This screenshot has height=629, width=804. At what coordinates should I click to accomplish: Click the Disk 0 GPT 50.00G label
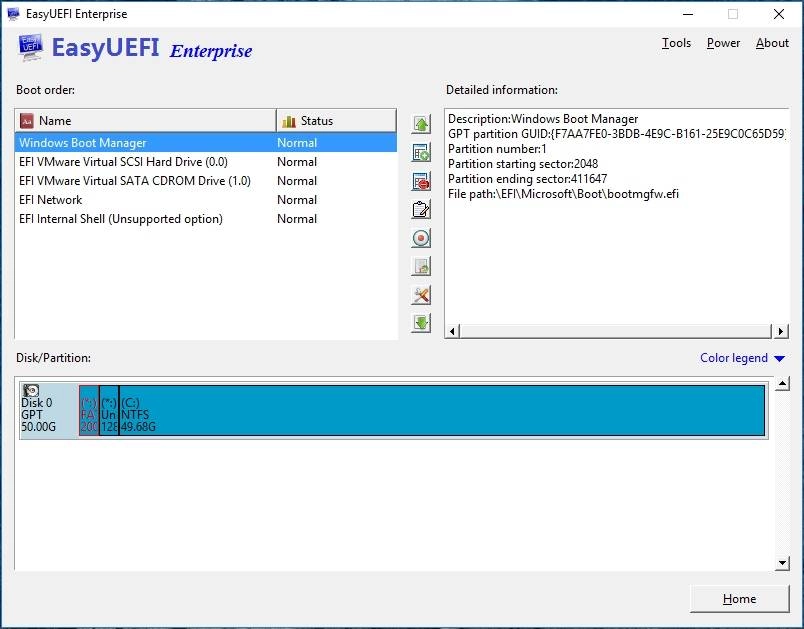tap(38, 415)
